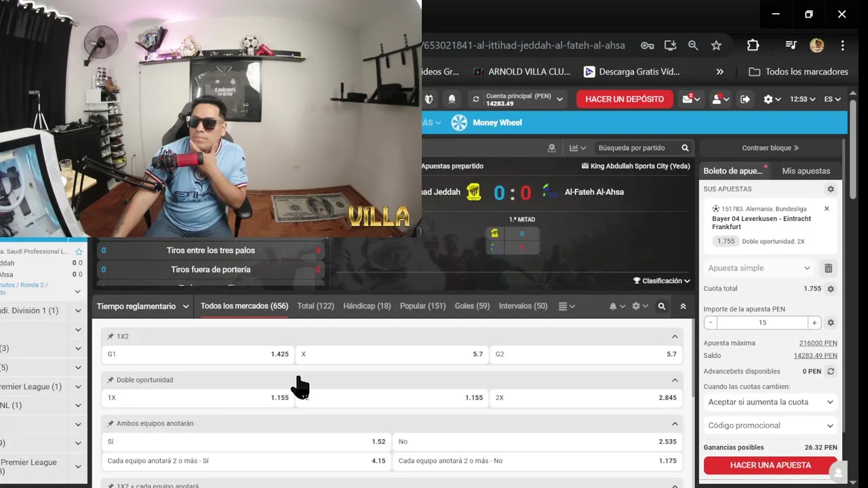Image resolution: width=868 pixels, height=488 pixels.
Task: Open the notification bell dropdown in markets bar
Action: pos(616,306)
